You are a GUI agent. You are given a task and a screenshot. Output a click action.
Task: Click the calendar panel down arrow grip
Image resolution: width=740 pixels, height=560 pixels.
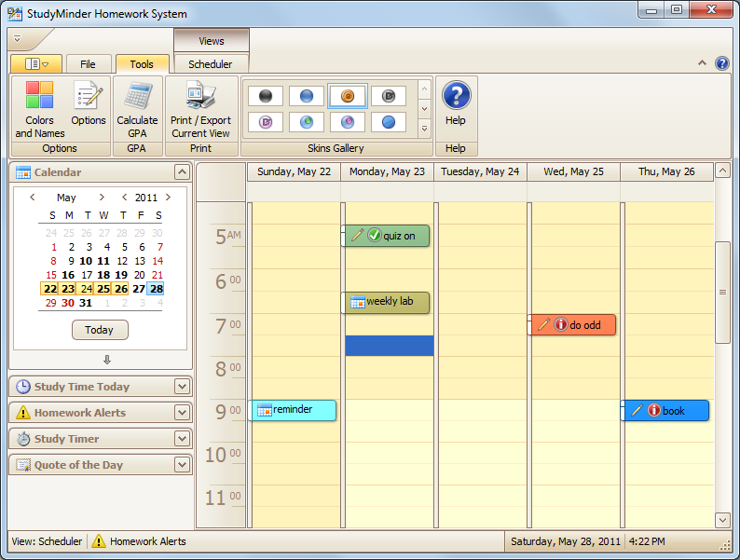(107, 360)
